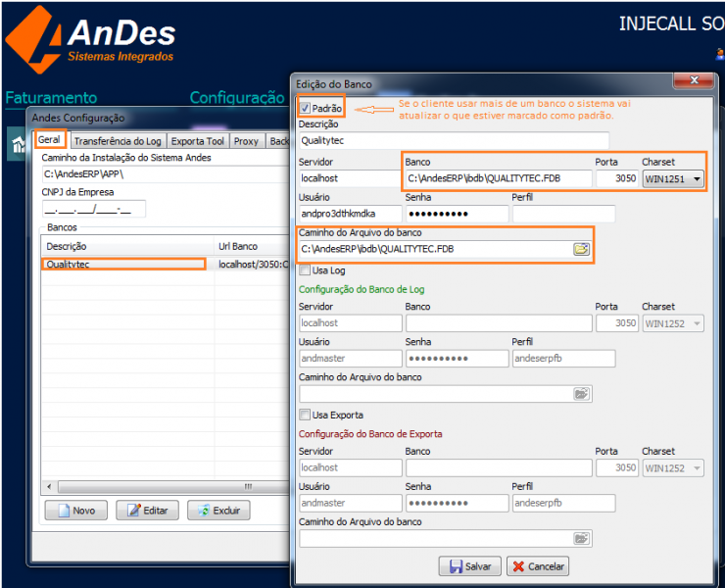Click the Log section Banco field
Viewport: 725px width, 588px height.
click(x=499, y=323)
